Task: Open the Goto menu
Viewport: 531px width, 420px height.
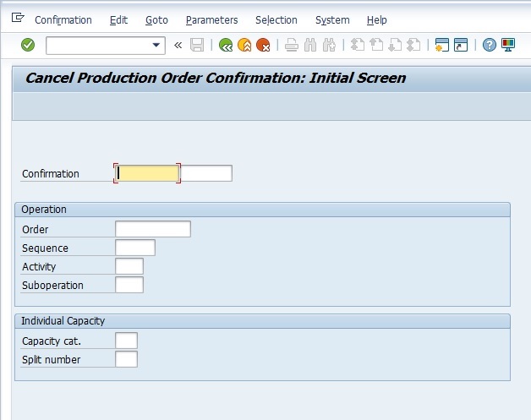Action: pyautogui.click(x=156, y=20)
